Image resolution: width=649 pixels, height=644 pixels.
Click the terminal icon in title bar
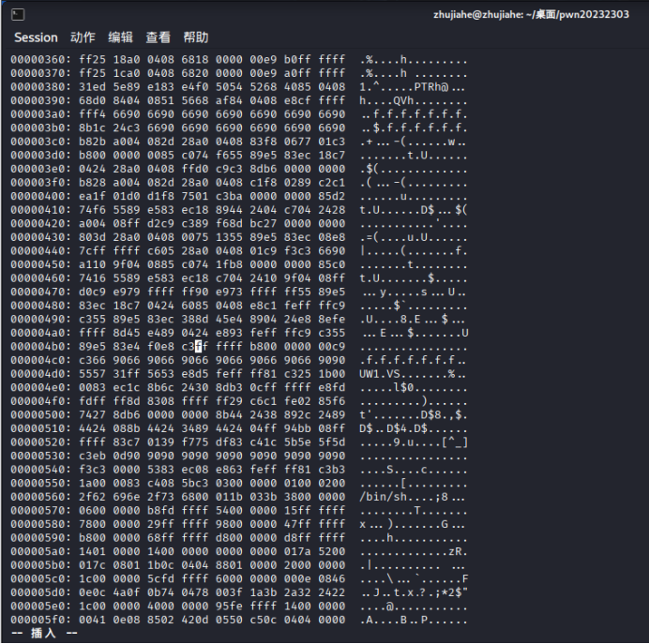18,14
